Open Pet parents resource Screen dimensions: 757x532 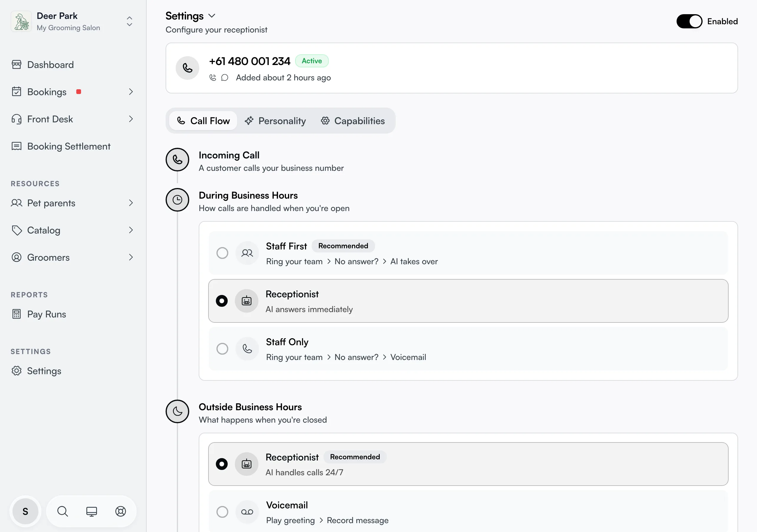click(51, 203)
